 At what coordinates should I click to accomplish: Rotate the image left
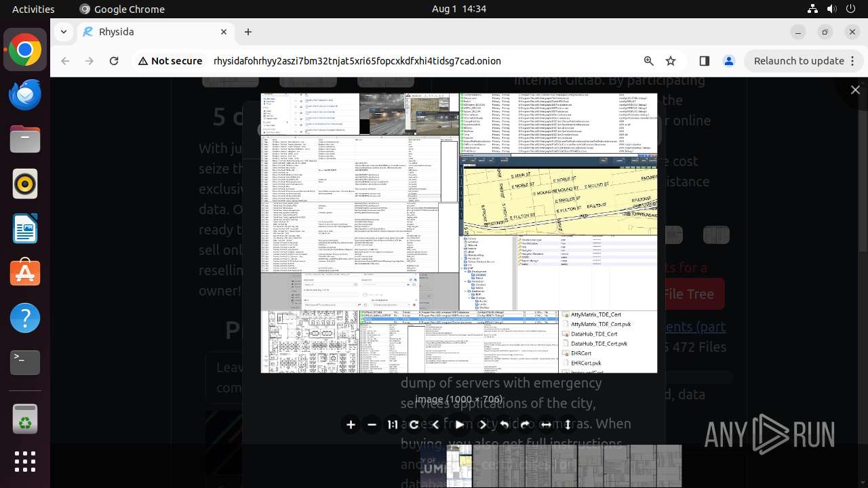504,425
